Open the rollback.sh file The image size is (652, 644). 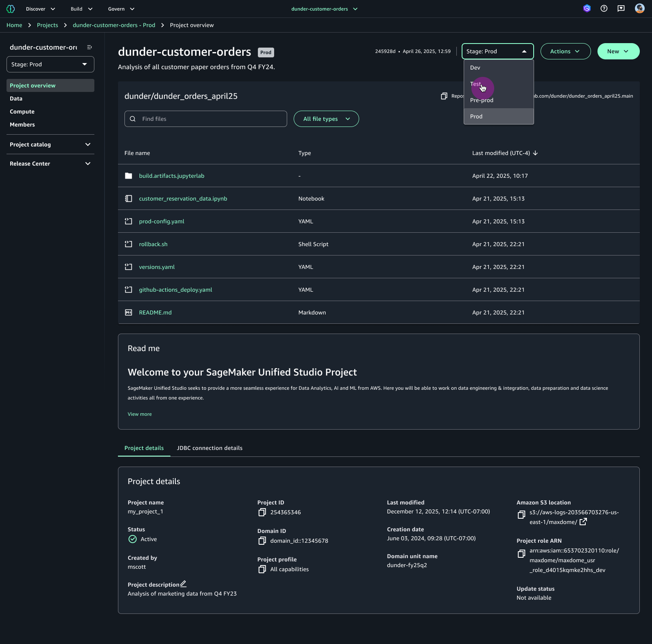tap(153, 244)
